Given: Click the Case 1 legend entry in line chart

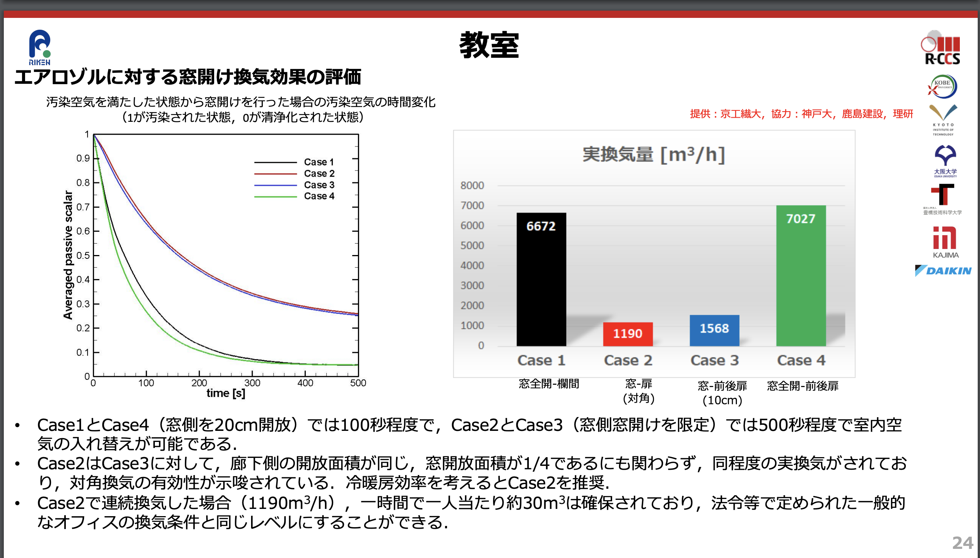Looking at the screenshot, I should [294, 162].
